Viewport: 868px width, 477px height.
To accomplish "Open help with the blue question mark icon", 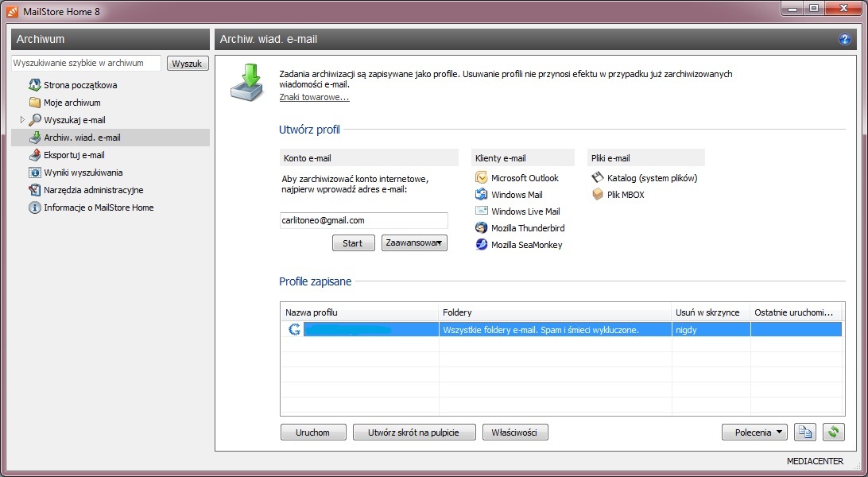I will click(844, 39).
